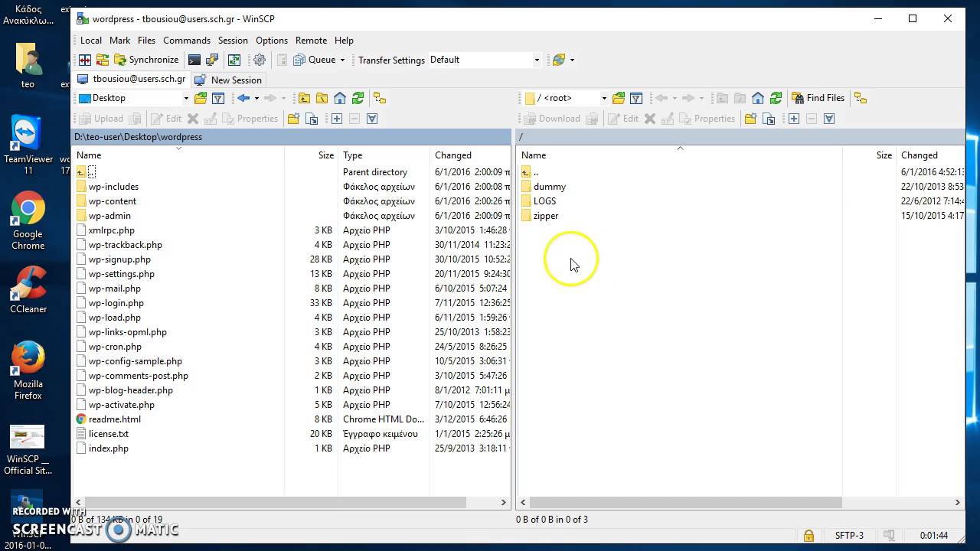Viewport: 980px width, 551px height.
Task: Create a new remote folder icon
Action: click(750, 119)
